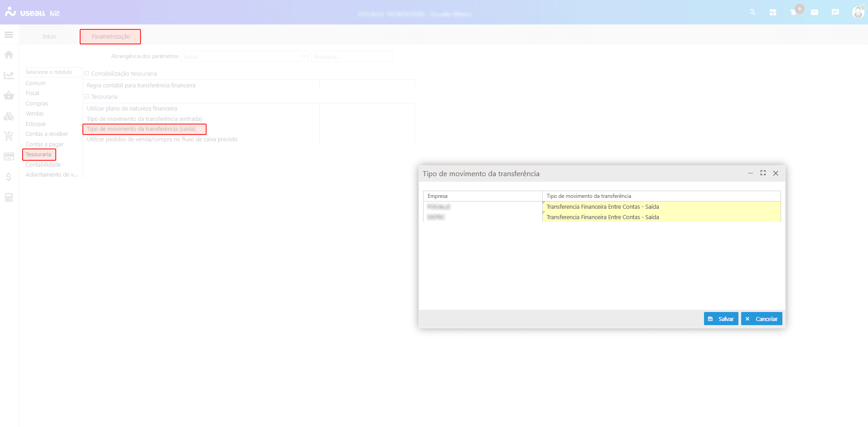Select the Contabilidade module in the list

(43, 165)
